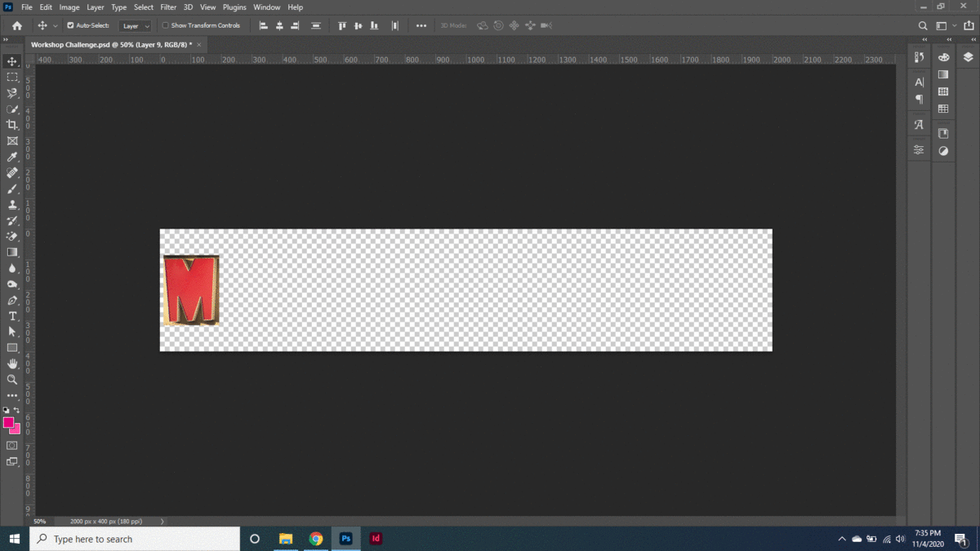Change screen mode button
Viewport: 980px width, 551px height.
(12, 462)
